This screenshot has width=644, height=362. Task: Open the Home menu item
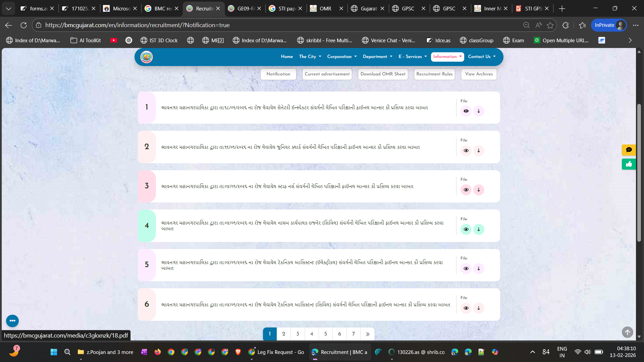click(x=287, y=57)
